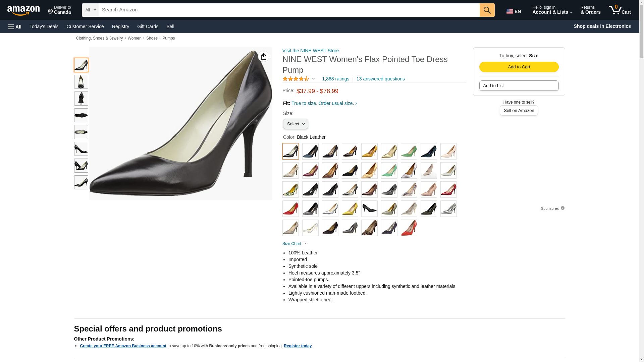Select the leopard print pump swatch

pos(369,228)
